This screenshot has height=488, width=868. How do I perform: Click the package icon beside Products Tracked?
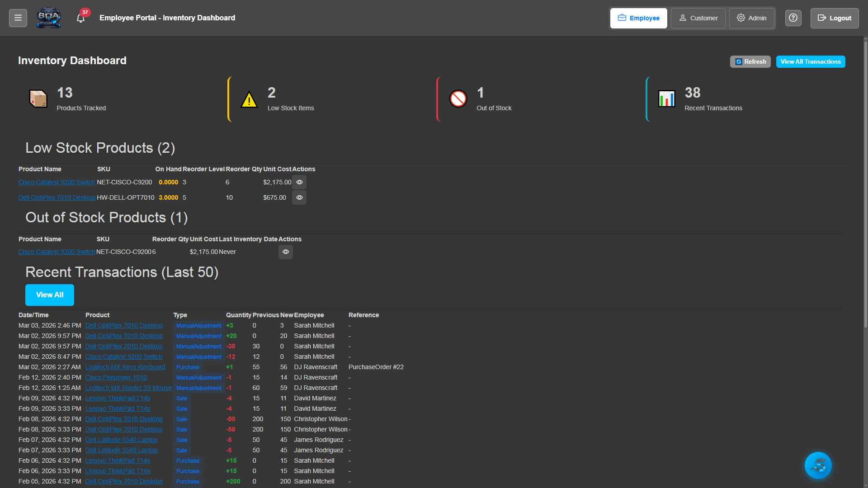(38, 98)
